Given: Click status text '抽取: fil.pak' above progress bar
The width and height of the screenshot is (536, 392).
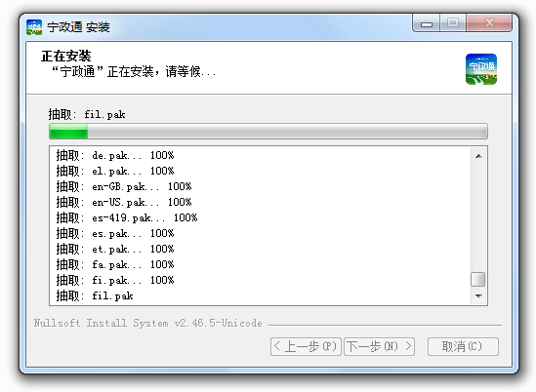Looking at the screenshot, I should coord(87,114).
